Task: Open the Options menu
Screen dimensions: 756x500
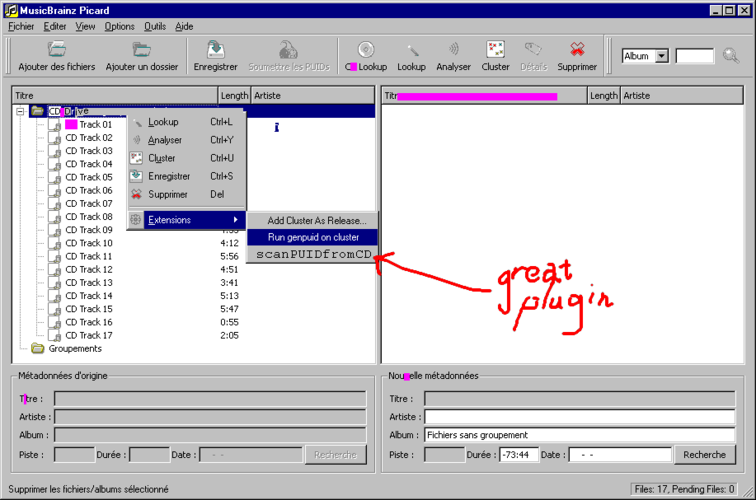Action: coord(120,27)
